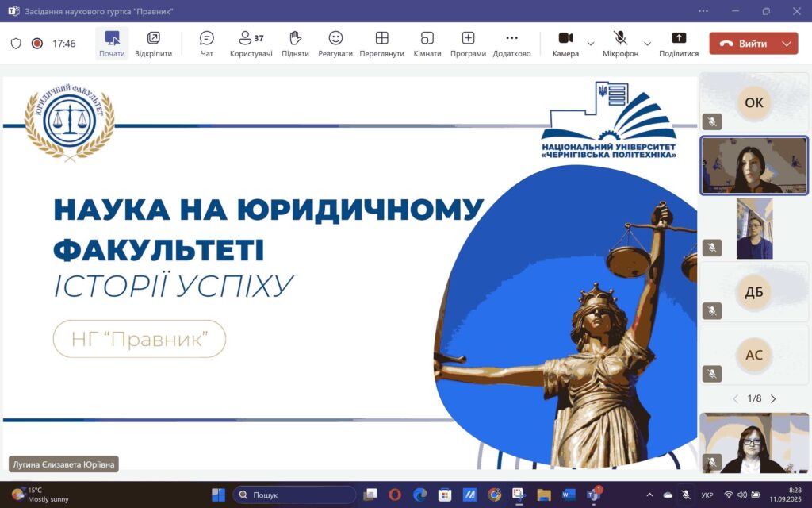812x508 pixels.
Task: Open the Програми apps menu
Action: (x=468, y=44)
